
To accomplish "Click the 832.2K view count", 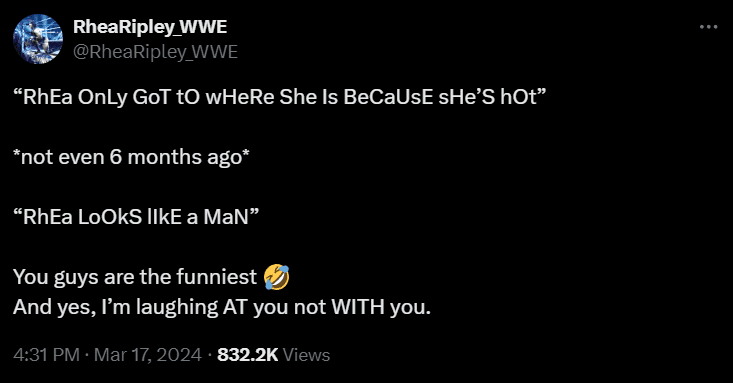I will [x=248, y=354].
